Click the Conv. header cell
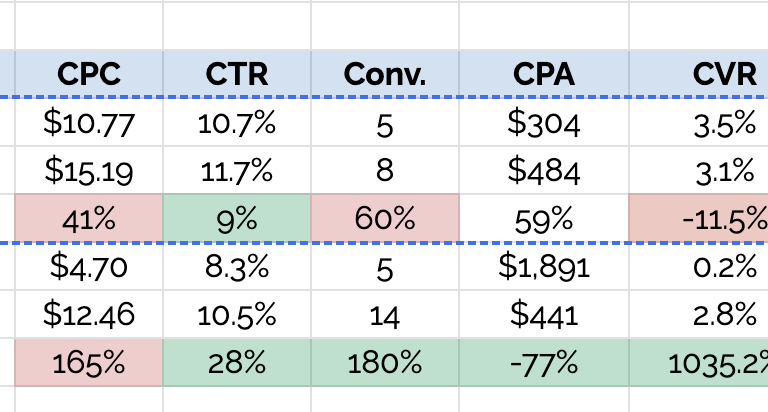768x412 pixels. [x=385, y=73]
